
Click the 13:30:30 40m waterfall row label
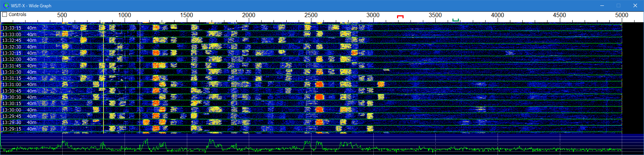19,97
